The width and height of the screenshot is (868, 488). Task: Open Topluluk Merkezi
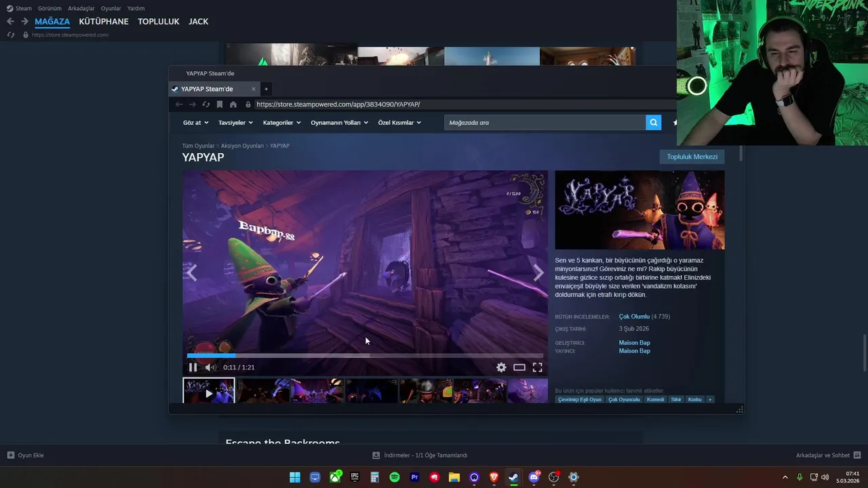pyautogui.click(x=692, y=157)
